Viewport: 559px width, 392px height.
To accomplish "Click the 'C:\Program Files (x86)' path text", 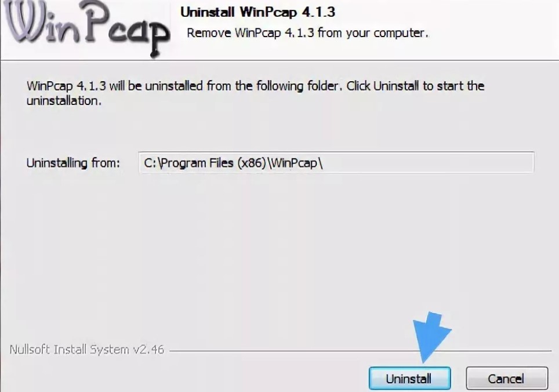I will pos(205,163).
